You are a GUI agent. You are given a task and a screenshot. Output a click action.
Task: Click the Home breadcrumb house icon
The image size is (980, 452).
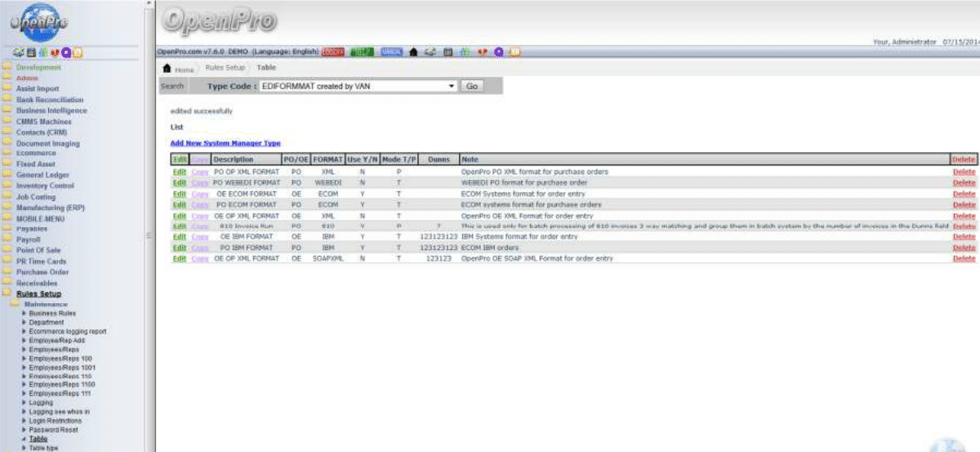(x=168, y=68)
